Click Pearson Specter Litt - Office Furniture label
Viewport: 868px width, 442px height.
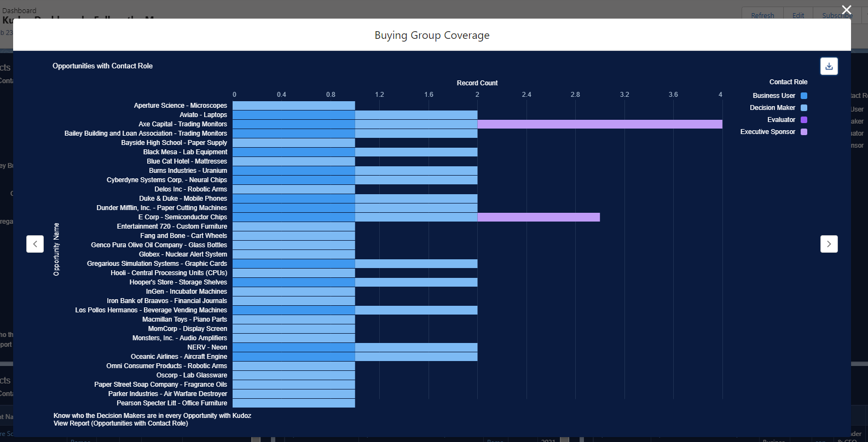[172, 403]
